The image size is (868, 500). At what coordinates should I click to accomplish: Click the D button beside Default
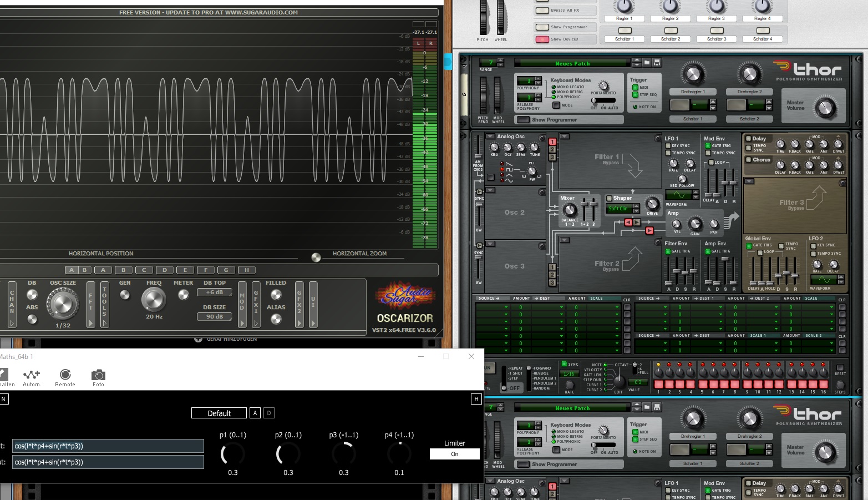point(269,413)
